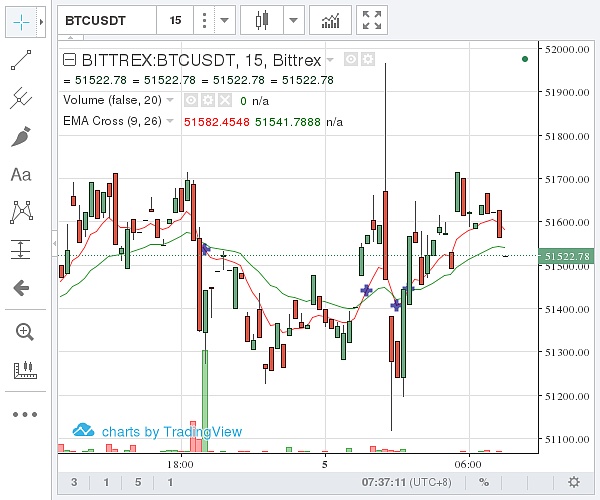Click EMA value 51541.7888 in green
This screenshot has height=500, width=600.
point(288,122)
